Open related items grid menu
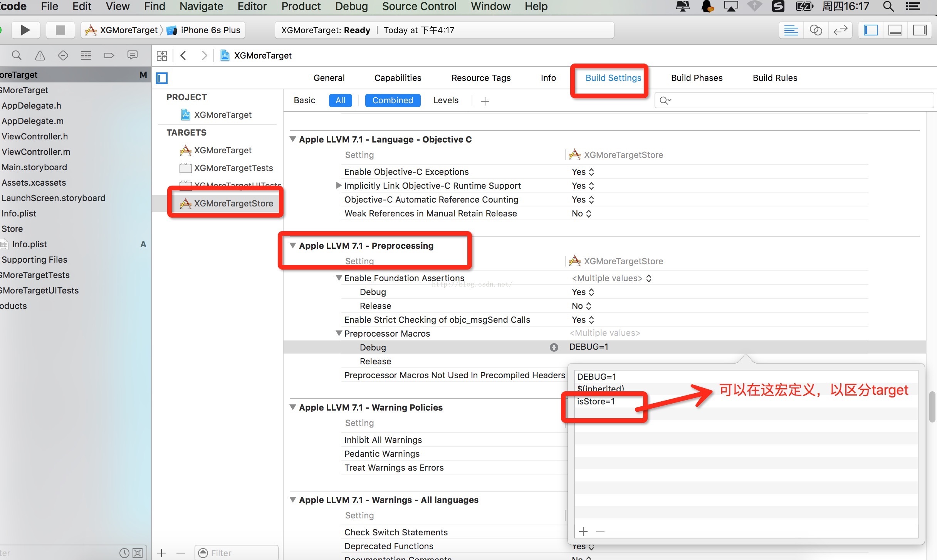Viewport: 937px width, 560px height. (x=162, y=55)
